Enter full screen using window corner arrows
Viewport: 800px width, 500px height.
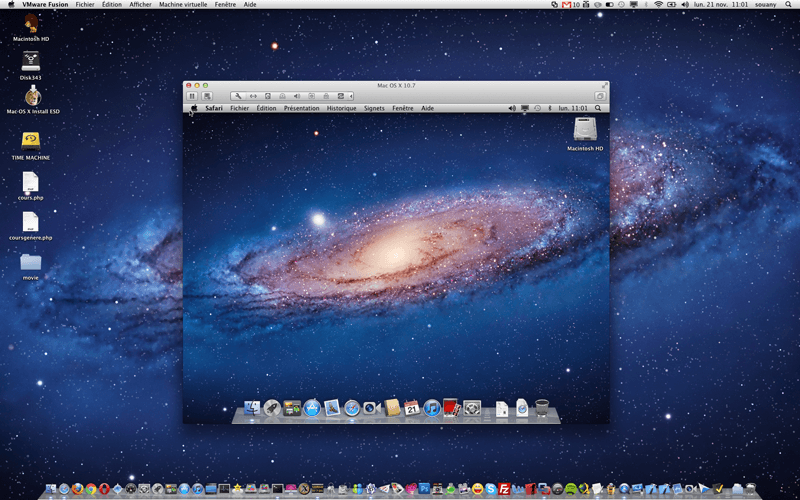[605, 85]
